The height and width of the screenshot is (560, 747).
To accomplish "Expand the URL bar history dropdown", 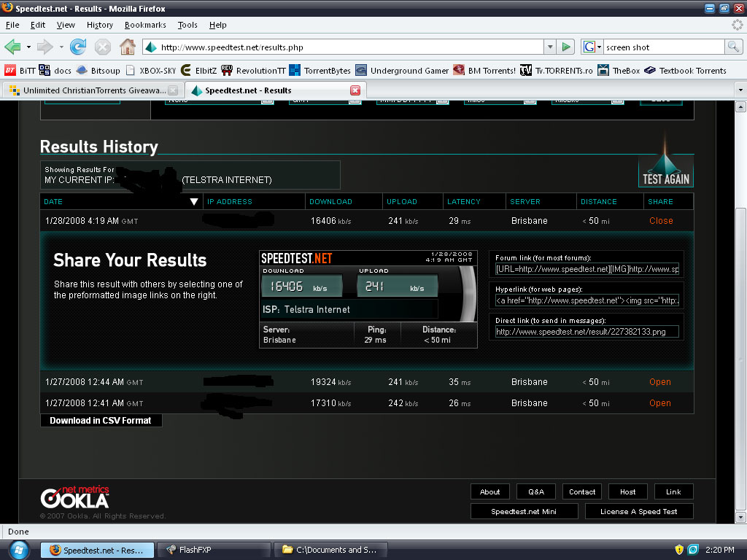I will click(550, 47).
